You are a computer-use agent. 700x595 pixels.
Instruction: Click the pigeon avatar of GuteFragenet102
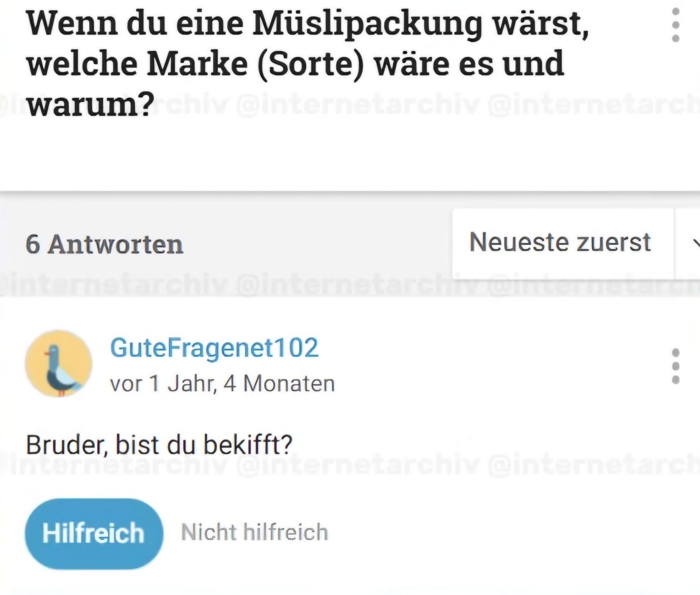click(x=58, y=364)
